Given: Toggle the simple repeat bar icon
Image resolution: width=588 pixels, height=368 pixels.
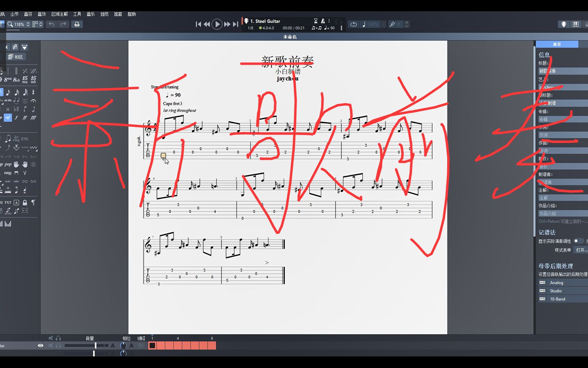Looking at the screenshot, I should point(25,71).
